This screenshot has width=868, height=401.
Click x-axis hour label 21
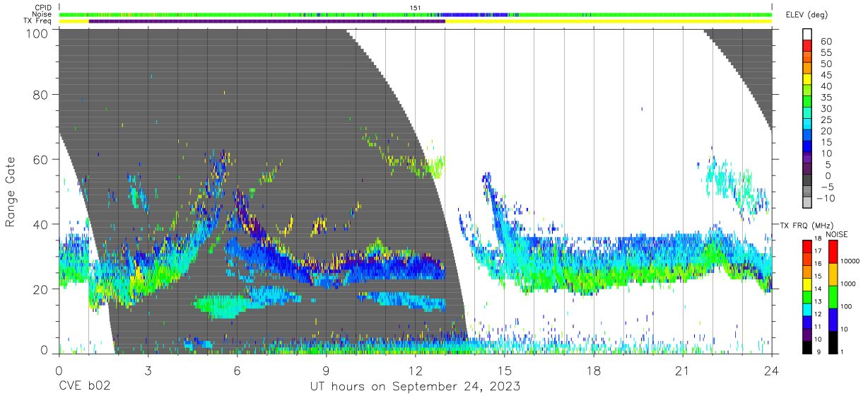pos(683,371)
